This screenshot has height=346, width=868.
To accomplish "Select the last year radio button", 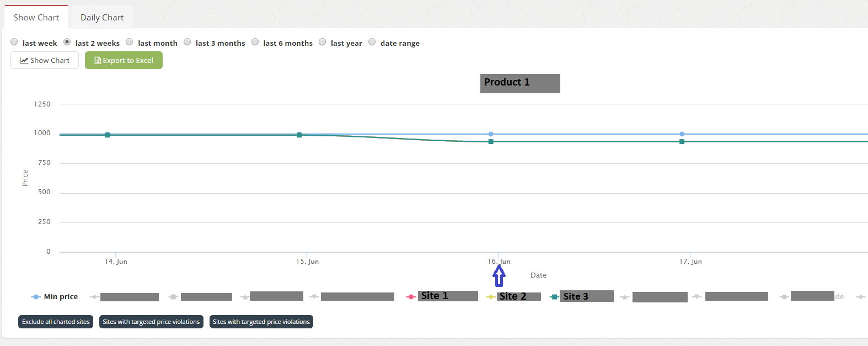I will [x=323, y=42].
